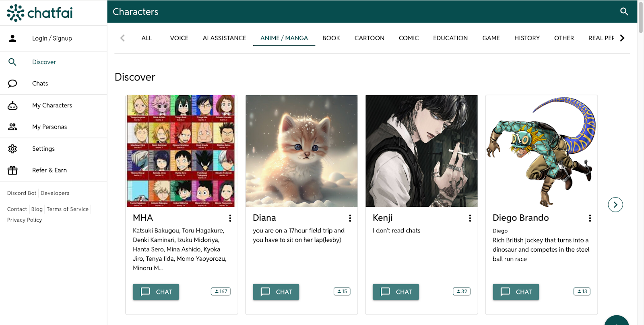Click the My Personas people icon

click(x=12, y=127)
